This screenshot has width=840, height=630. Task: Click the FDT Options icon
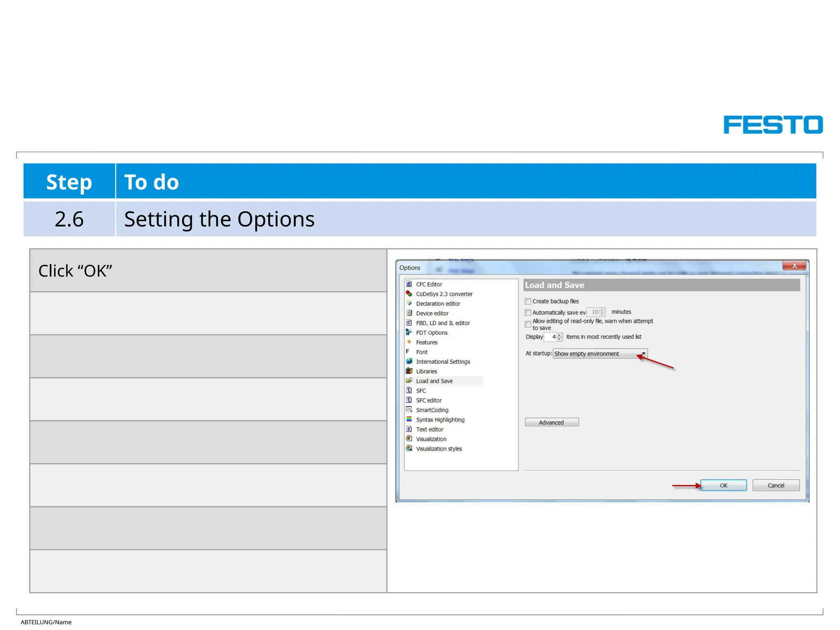[409, 332]
